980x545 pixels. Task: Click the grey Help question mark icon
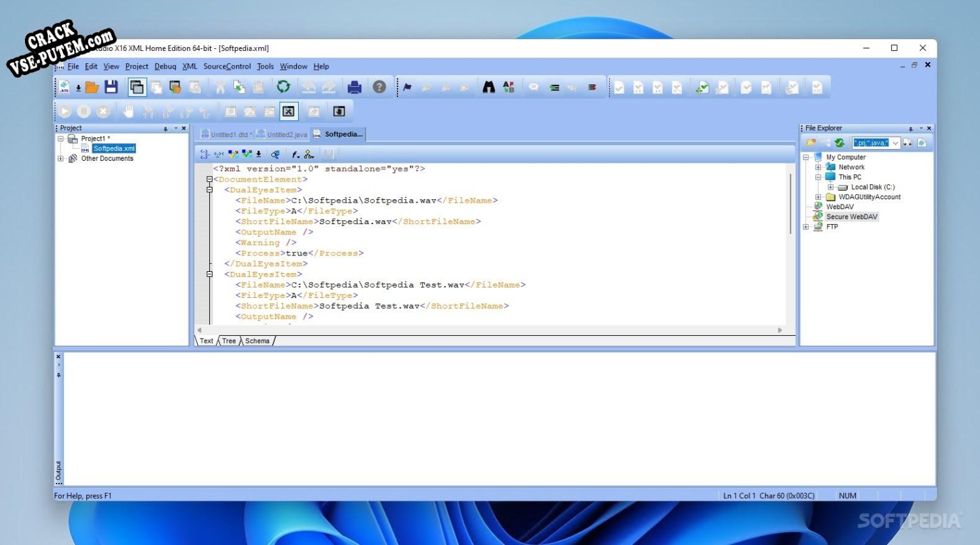coord(379,87)
